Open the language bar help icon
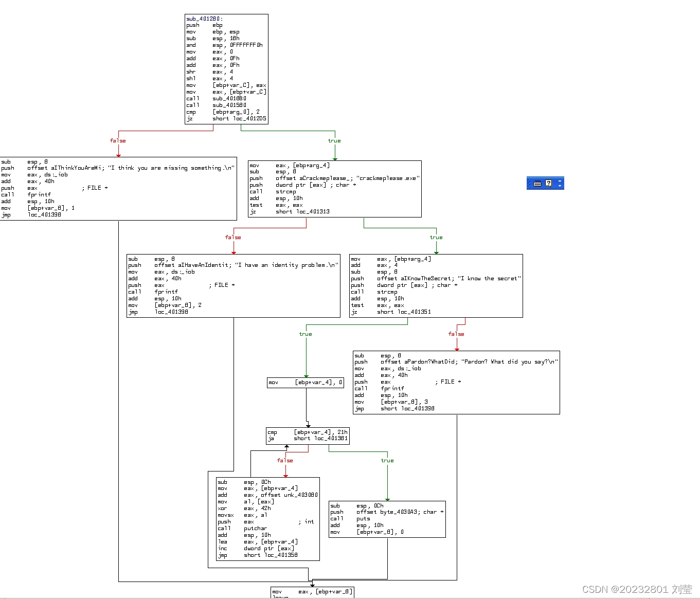 (x=549, y=183)
